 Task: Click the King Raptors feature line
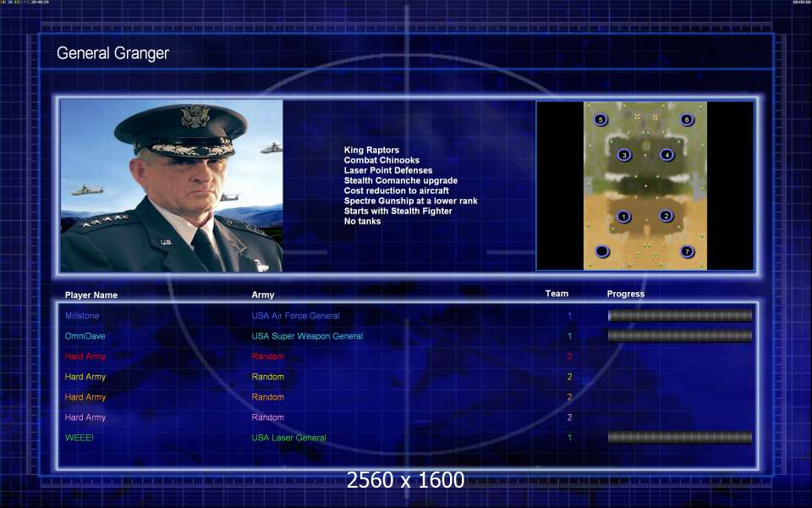point(371,150)
